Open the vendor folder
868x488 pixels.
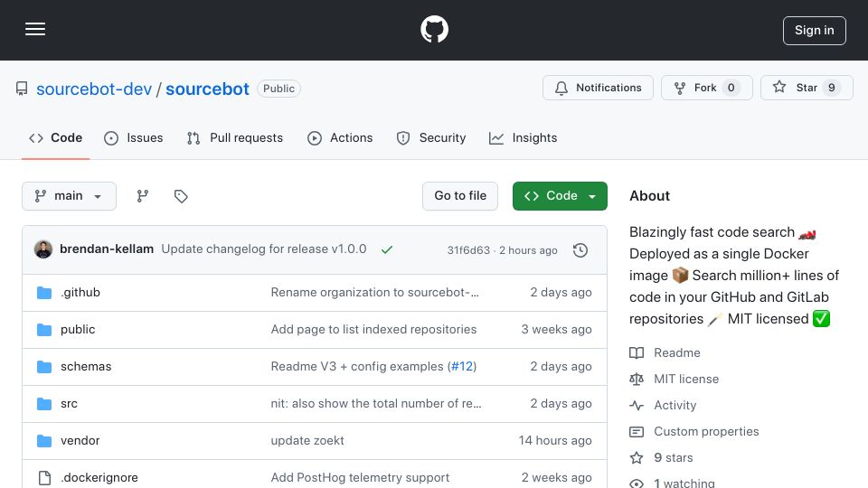coord(80,440)
